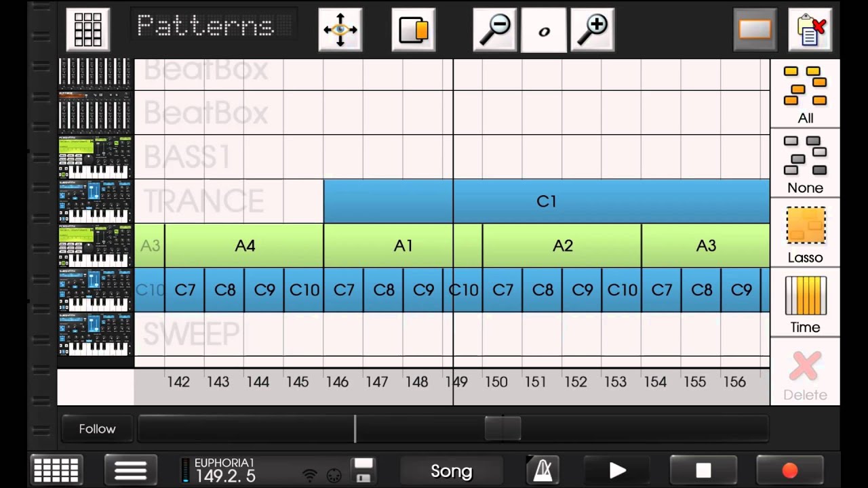Zoom out with the minus magnifier
This screenshot has height=488, width=868.
click(495, 29)
